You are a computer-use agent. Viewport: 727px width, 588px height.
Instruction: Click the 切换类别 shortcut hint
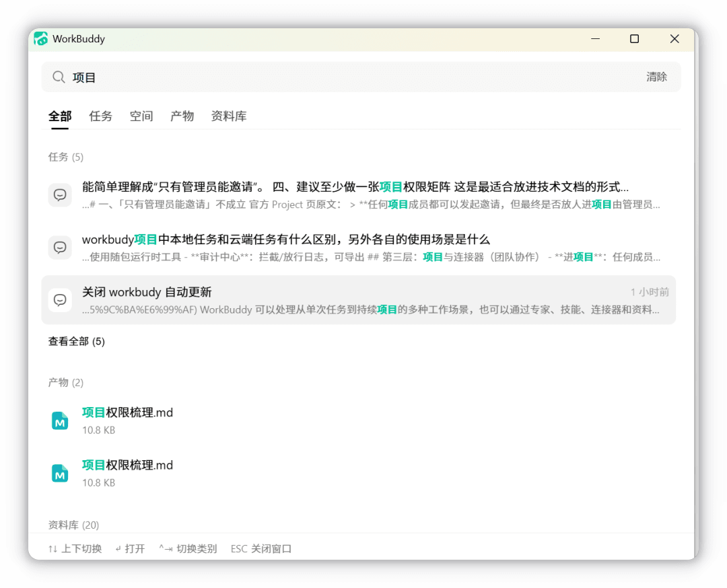point(188,548)
